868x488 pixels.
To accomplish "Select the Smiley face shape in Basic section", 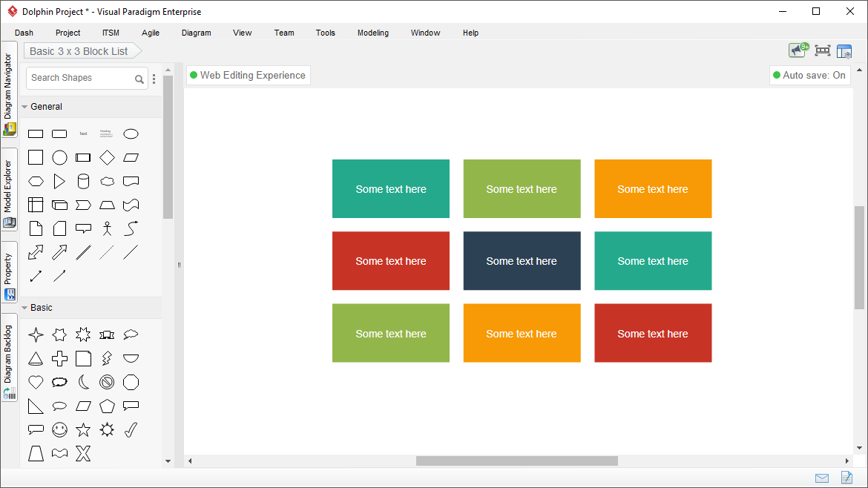I will [x=59, y=429].
